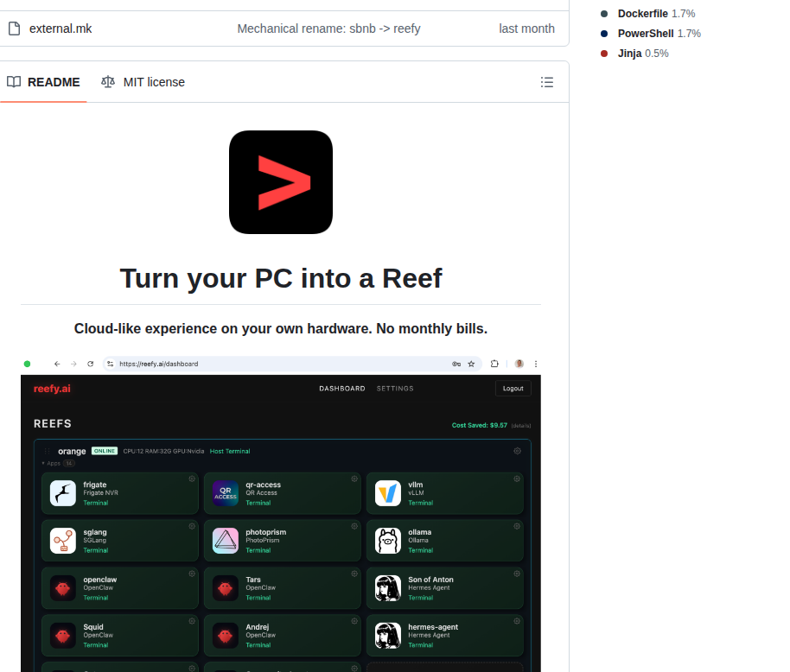Click the red arrow Reefy logo image

click(281, 182)
